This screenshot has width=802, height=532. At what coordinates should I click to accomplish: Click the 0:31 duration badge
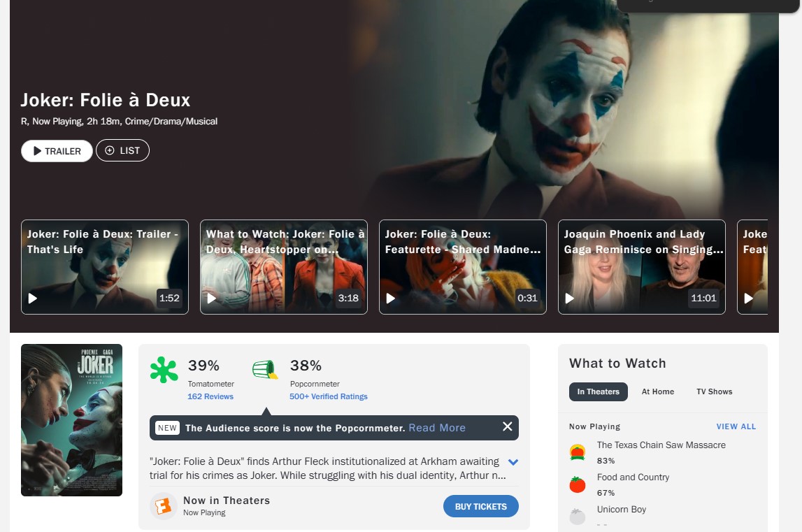tap(527, 298)
